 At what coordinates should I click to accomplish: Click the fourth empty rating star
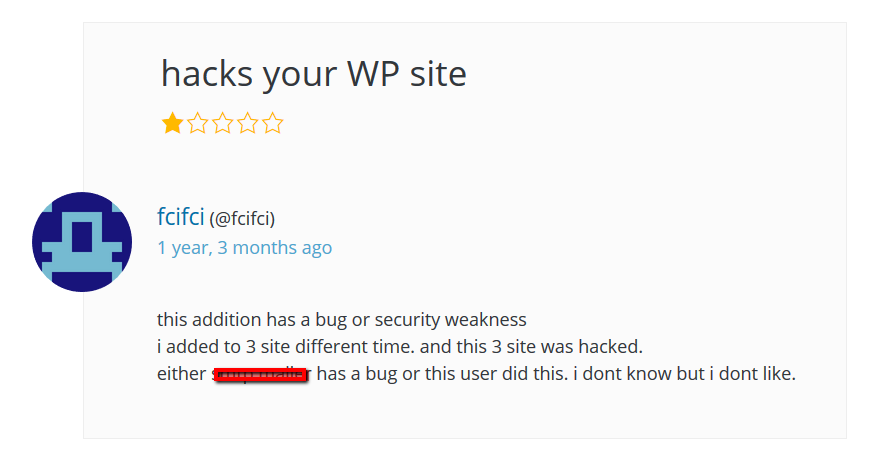[x=247, y=124]
